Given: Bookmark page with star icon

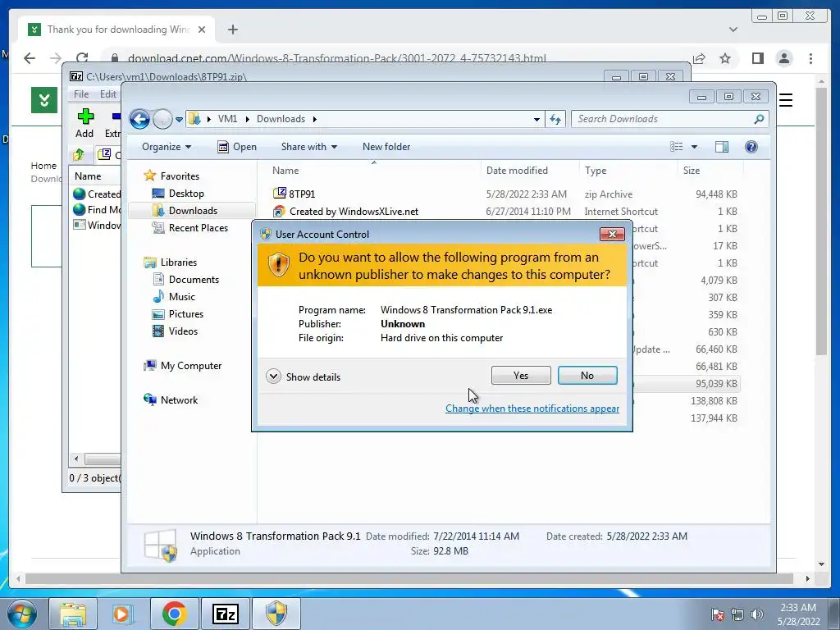Looking at the screenshot, I should tap(725, 58).
